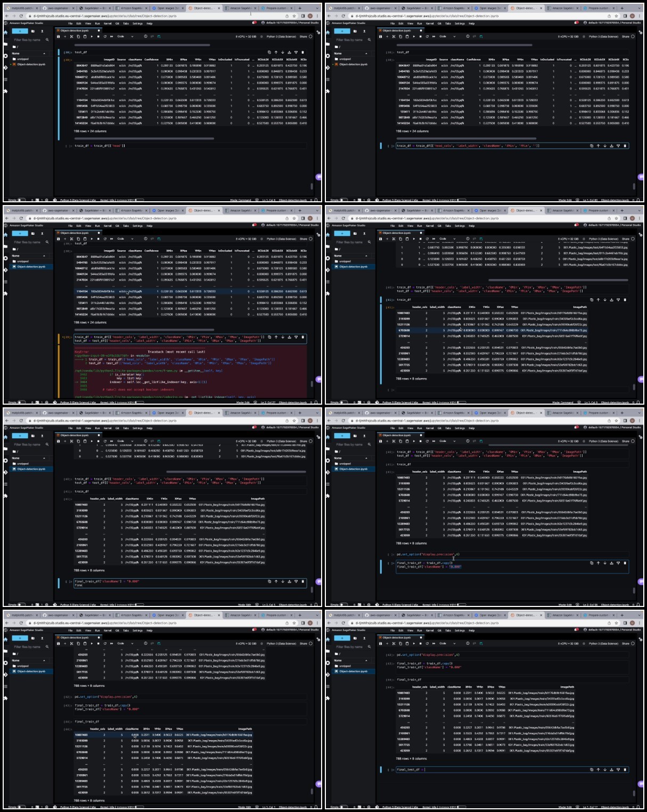
Task: Click '8 vCPU + 32 GiB' in window with 'final' typed
Action: tap(246, 441)
